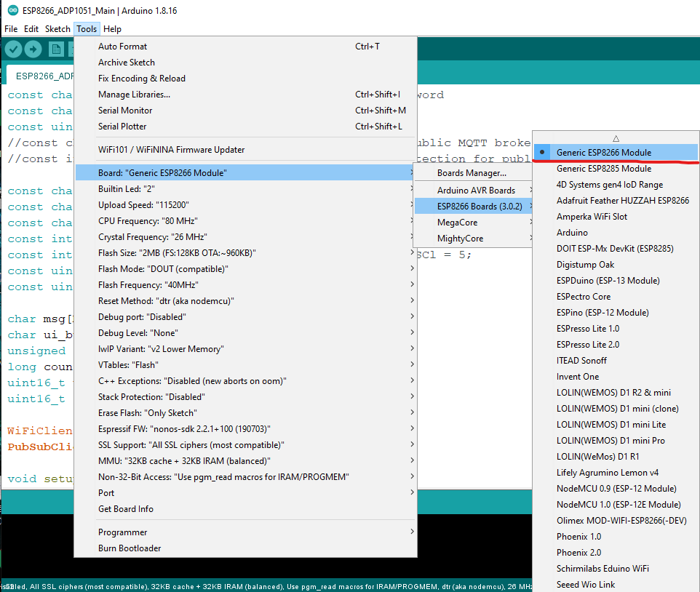The width and height of the screenshot is (700, 592).
Task: Choose Fix Encoding & Reload
Action: coord(247,79)
